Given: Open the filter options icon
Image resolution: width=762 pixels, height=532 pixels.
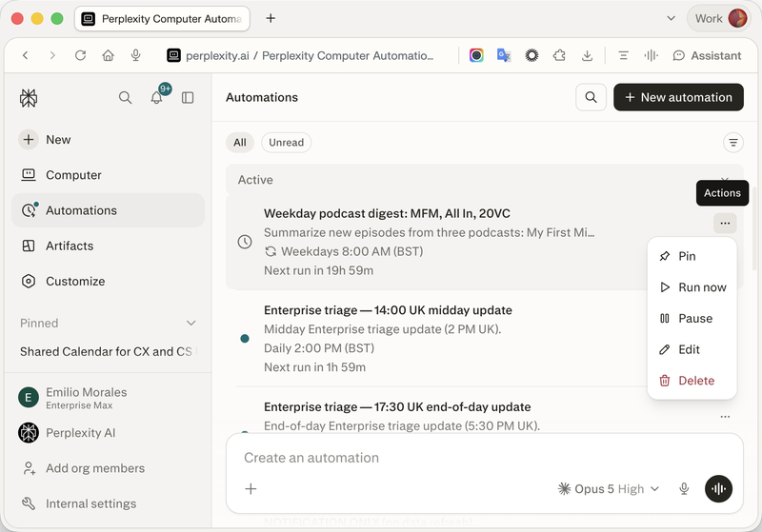Looking at the screenshot, I should pos(732,142).
